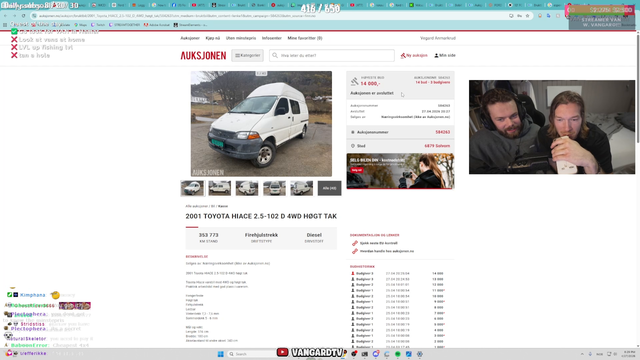640x360 pixels.
Task: Click the Selg nå button in banner
Action: pyautogui.click(x=356, y=170)
